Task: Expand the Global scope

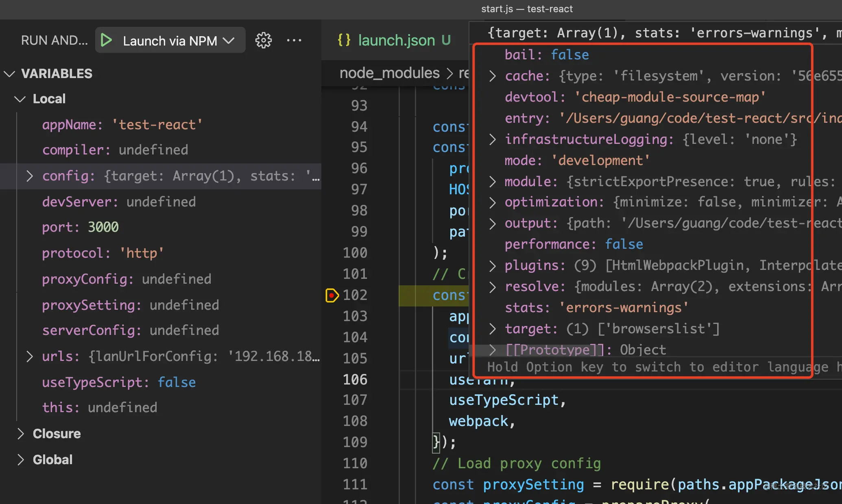Action: click(x=20, y=460)
